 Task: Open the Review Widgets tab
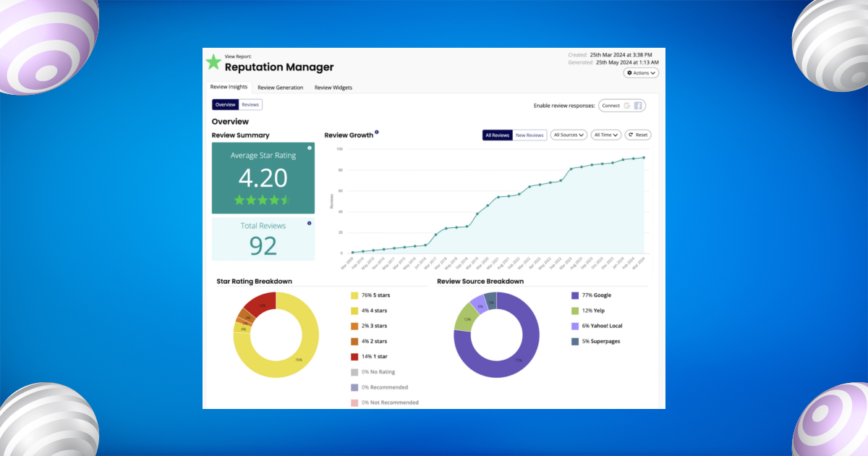coord(333,88)
